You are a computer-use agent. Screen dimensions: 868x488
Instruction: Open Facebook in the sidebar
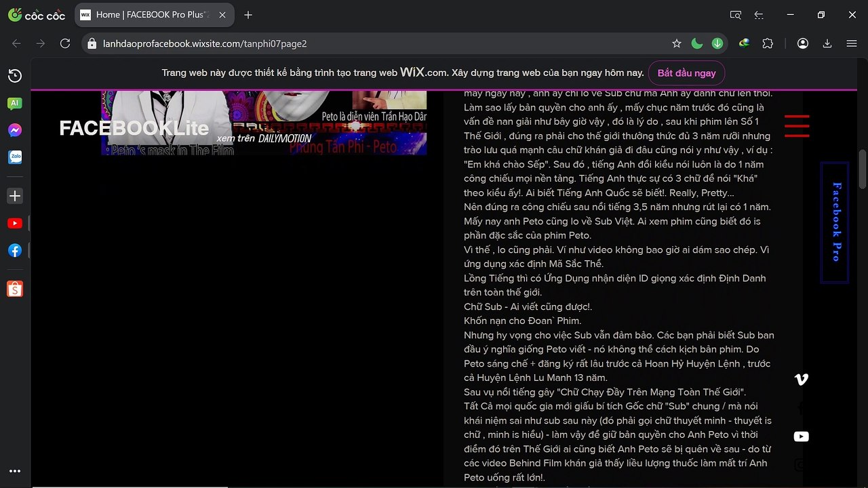[15, 250]
